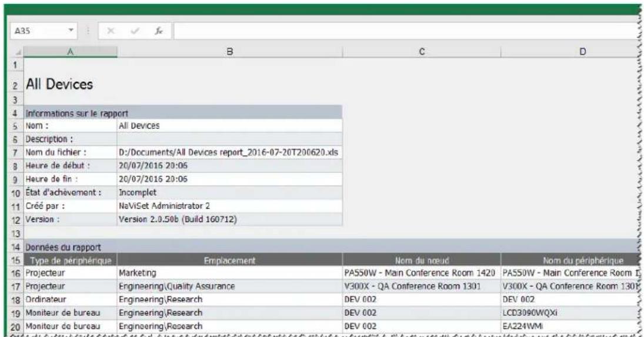Select column C header
This screenshot has height=337, width=644.
tap(421, 52)
